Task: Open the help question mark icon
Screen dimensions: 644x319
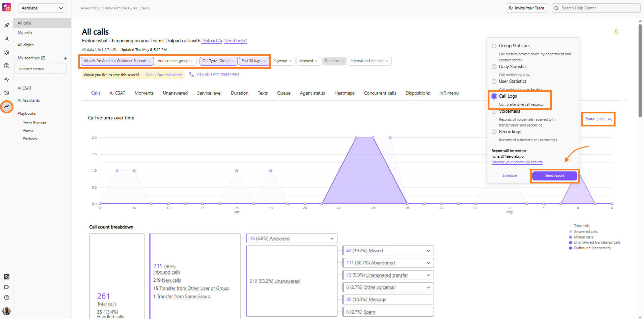Action: click(7, 298)
